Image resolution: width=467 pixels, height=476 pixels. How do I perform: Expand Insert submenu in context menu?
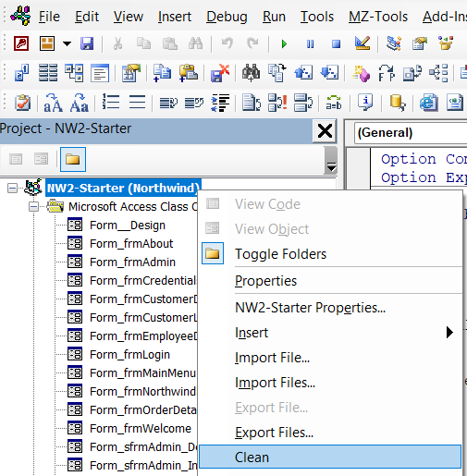point(330,333)
